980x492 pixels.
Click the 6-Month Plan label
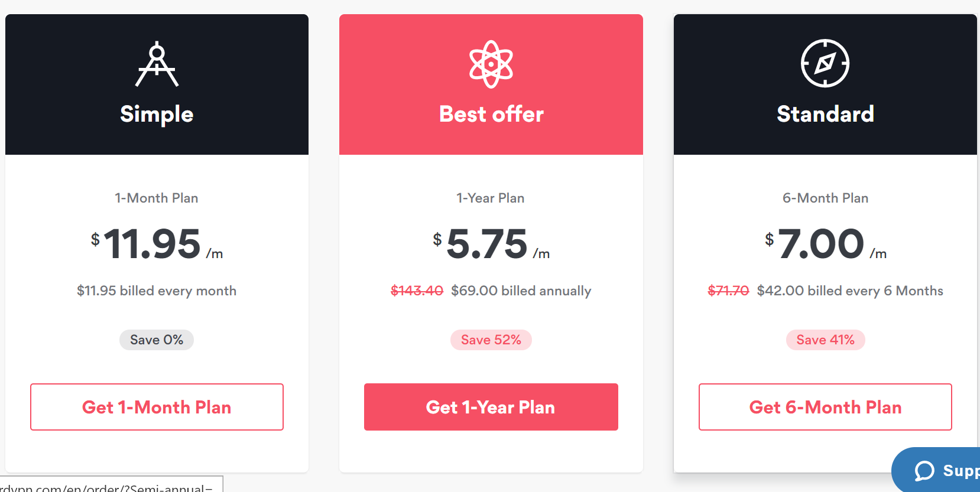point(825,198)
